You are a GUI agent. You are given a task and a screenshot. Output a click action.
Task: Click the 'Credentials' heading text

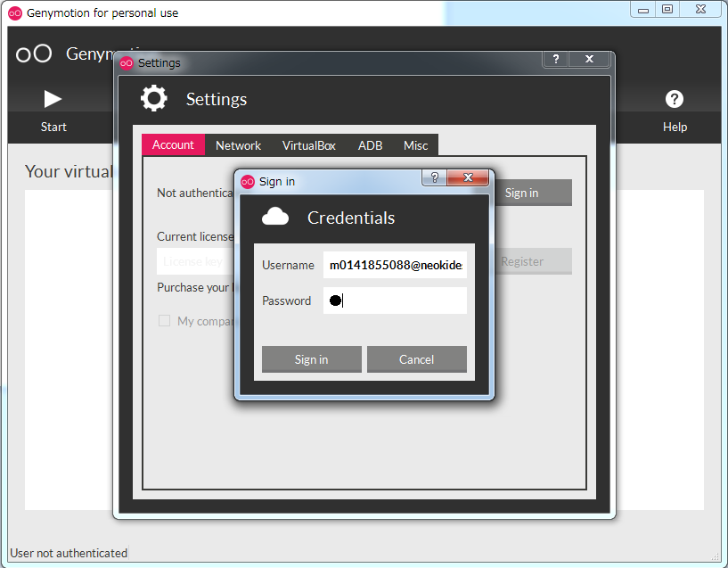pyautogui.click(x=351, y=218)
